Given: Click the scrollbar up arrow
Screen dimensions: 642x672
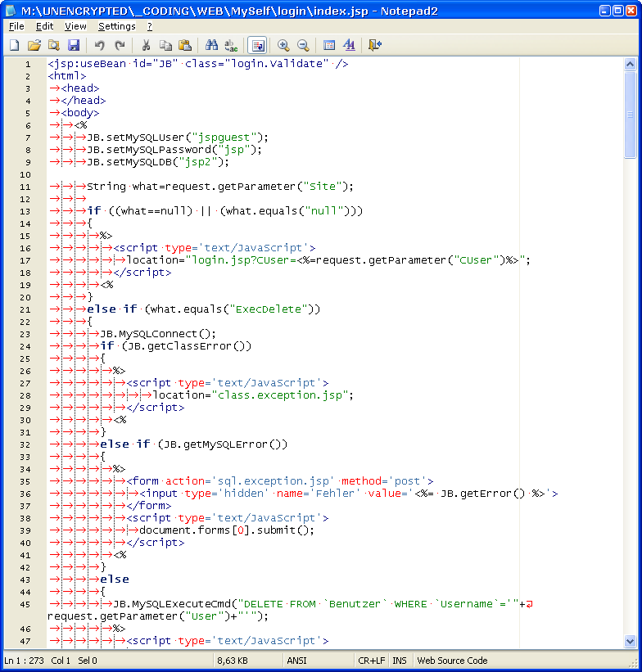Looking at the screenshot, I should click(630, 65).
